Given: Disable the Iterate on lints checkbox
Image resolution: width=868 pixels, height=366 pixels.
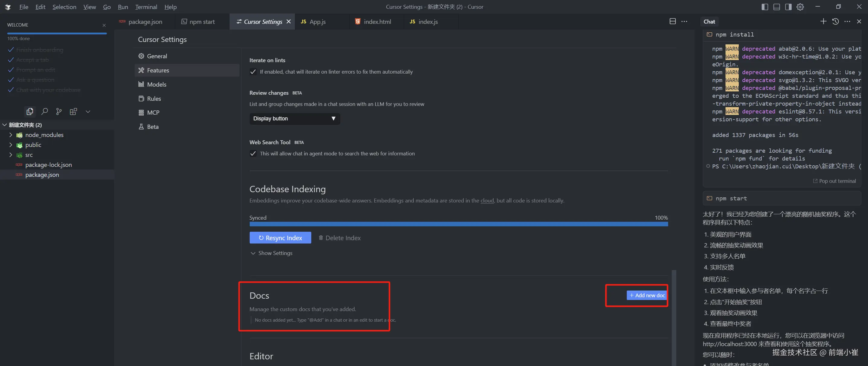Looking at the screenshot, I should coord(253,72).
